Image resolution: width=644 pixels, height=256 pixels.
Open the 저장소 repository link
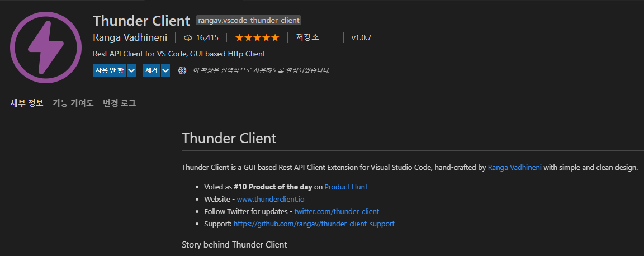pos(307,37)
